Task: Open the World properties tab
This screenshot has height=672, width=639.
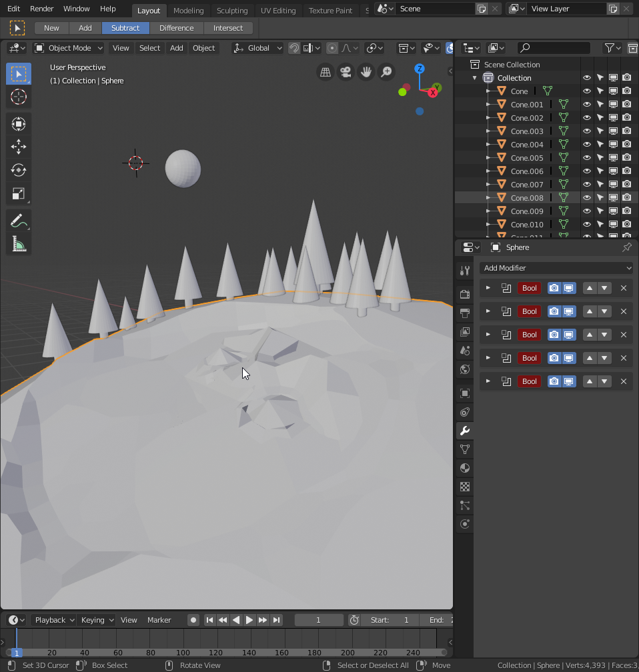Action: coord(464,369)
